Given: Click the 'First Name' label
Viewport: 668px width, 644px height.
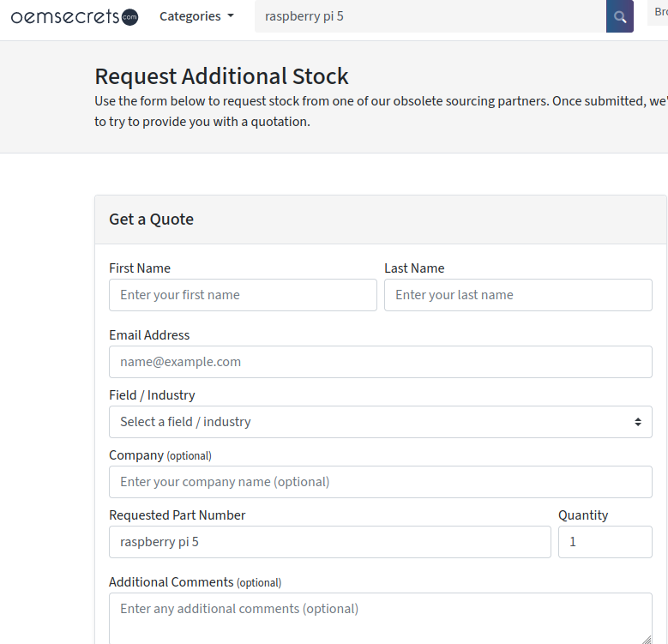Looking at the screenshot, I should coord(140,268).
